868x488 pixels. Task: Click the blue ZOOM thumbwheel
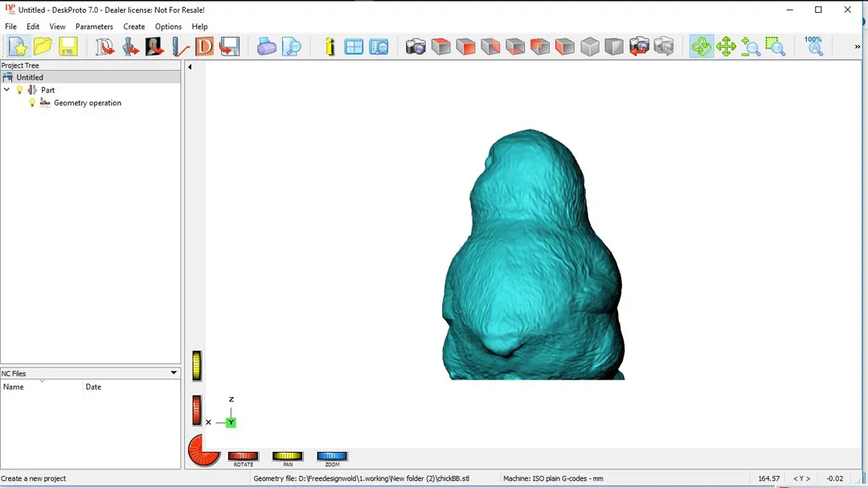[x=332, y=456]
